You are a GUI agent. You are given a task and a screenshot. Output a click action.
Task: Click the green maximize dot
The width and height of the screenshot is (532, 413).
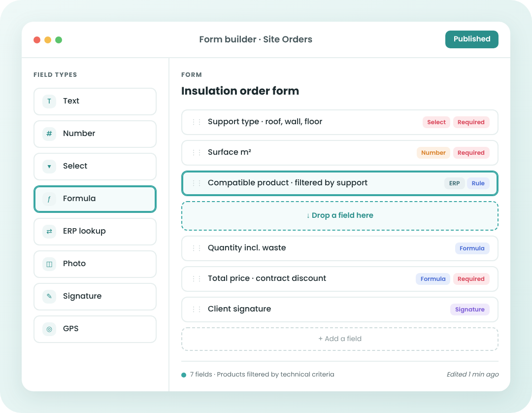[59, 40]
